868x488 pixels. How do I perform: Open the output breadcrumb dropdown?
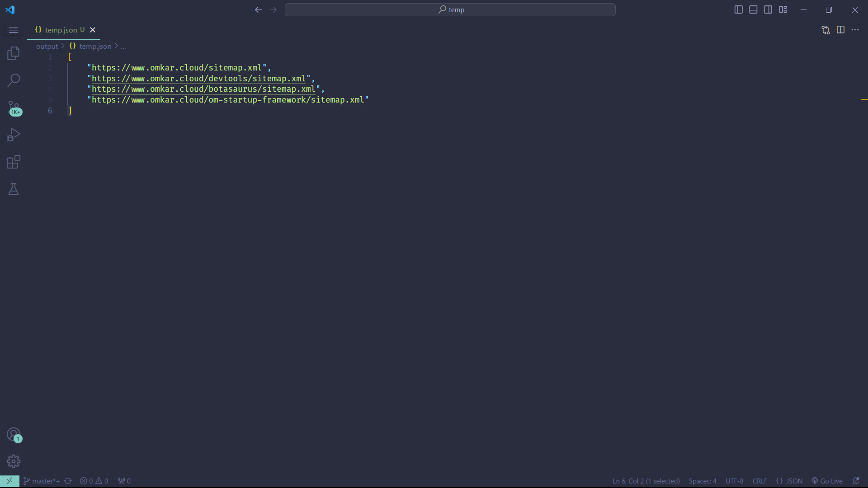(x=46, y=46)
